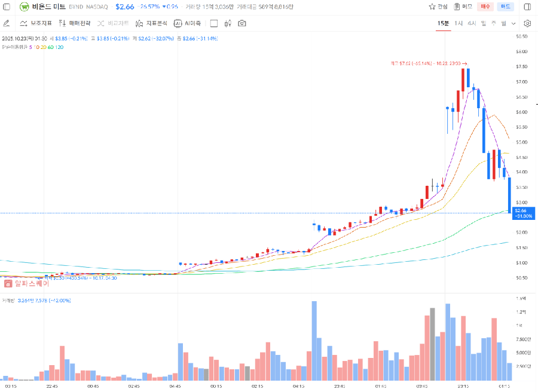The image size is (538, 392).
Task: Click the red 매수 buy button
Action: pos(485,7)
